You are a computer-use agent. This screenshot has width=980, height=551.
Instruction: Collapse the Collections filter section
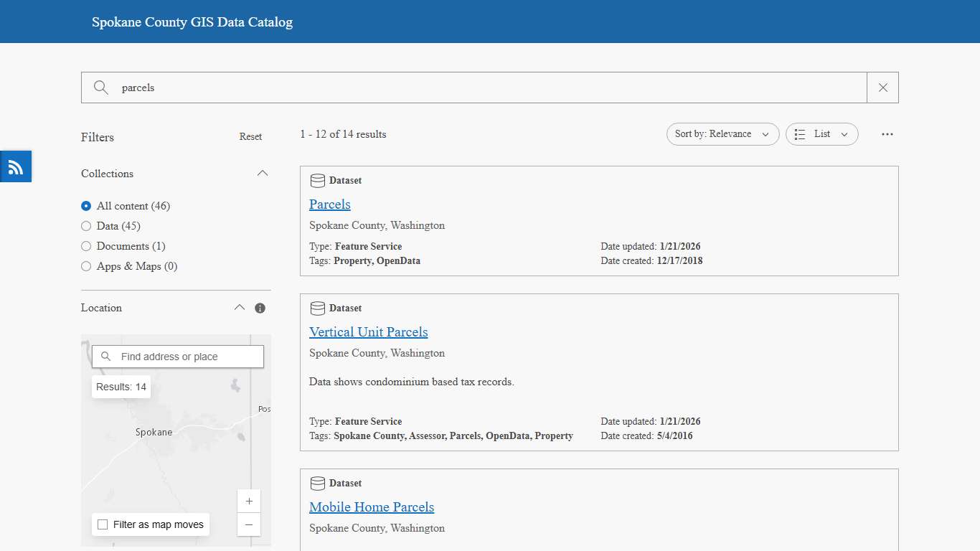click(263, 173)
